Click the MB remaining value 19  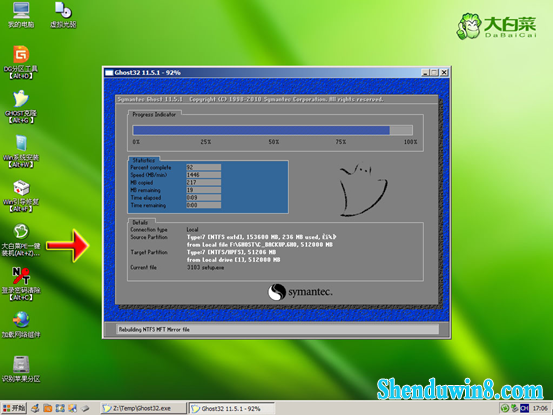(x=203, y=190)
